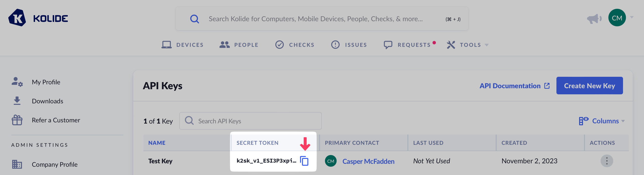
Task: Click the Refer a Customer gift icon
Action: [17, 120]
